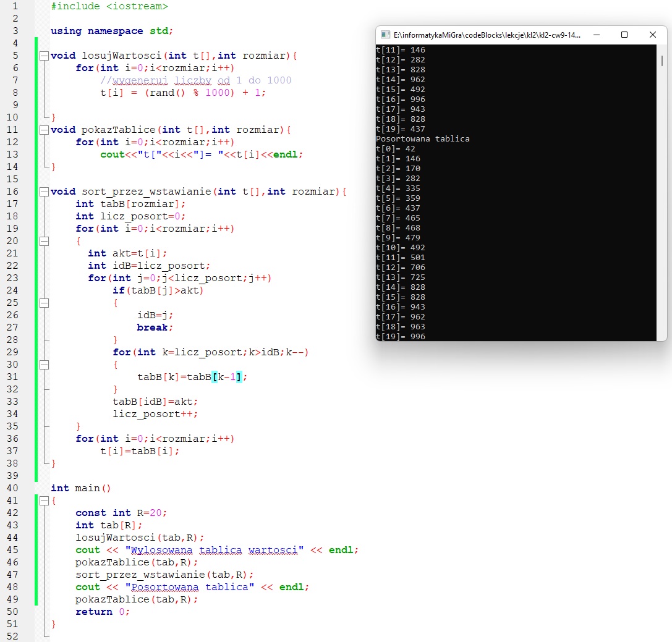Collapse the outer for-loop block fold at line 20
Viewport: 672px width, 642px height.
click(x=44, y=241)
